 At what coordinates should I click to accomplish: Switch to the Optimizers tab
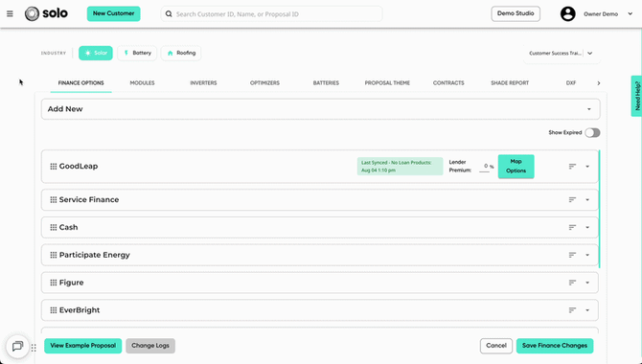pos(264,83)
